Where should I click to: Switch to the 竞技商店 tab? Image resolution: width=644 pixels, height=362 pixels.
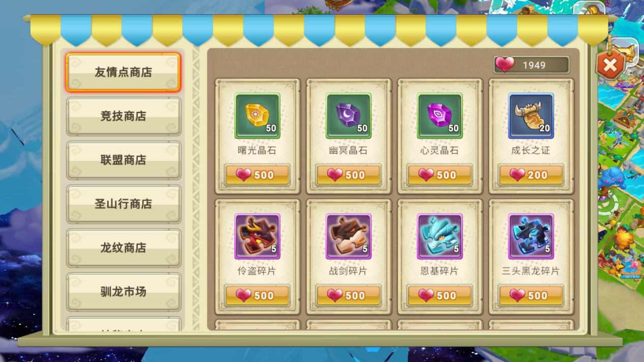click(x=123, y=116)
